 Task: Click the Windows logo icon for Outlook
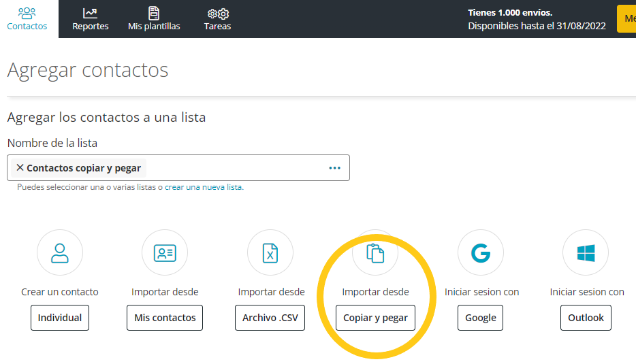[586, 252]
